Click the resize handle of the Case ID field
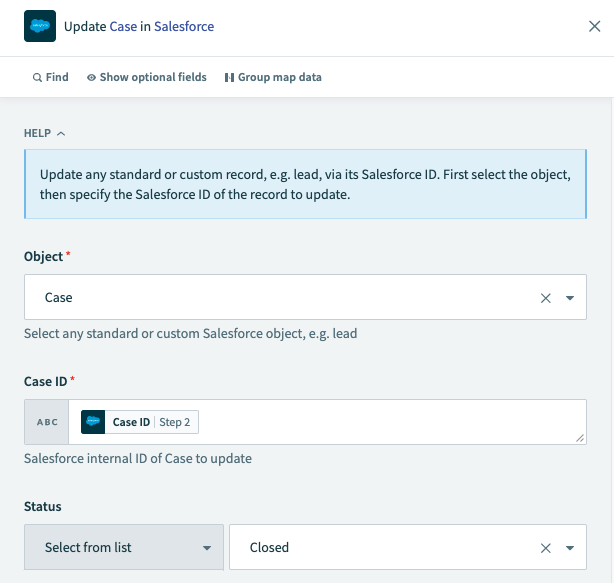This screenshot has height=583, width=614. (x=581, y=438)
